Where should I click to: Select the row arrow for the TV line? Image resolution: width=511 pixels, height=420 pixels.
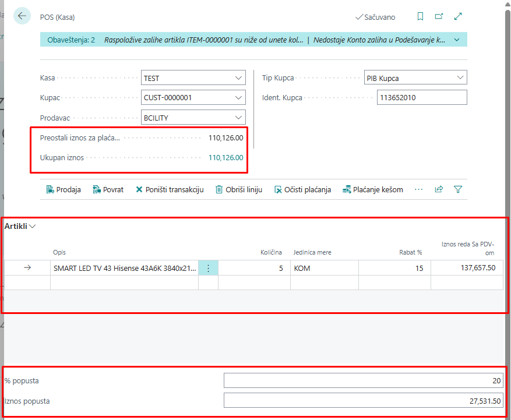pos(27,268)
